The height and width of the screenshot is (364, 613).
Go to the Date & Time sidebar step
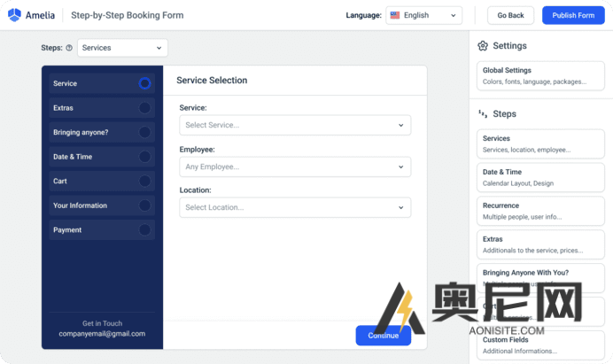102,157
